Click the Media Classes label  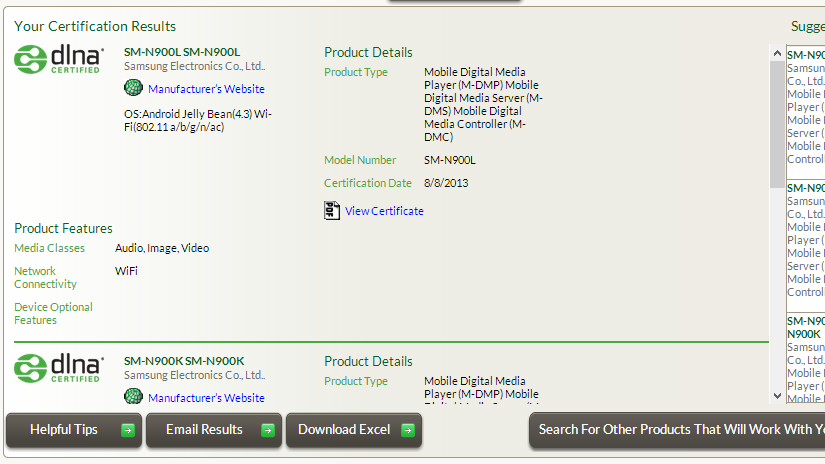point(49,248)
